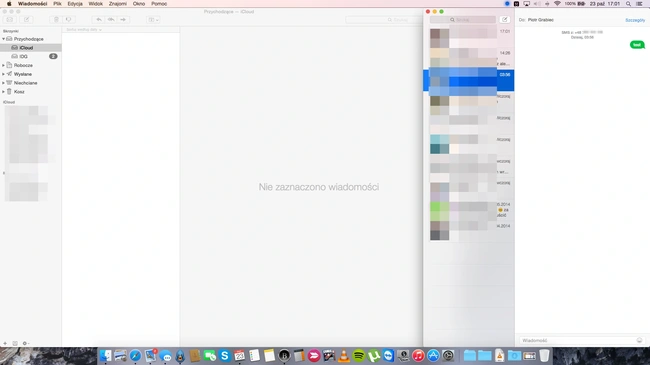
Task: Select the IDG inbox in Mail sidebar
Action: (x=31, y=56)
